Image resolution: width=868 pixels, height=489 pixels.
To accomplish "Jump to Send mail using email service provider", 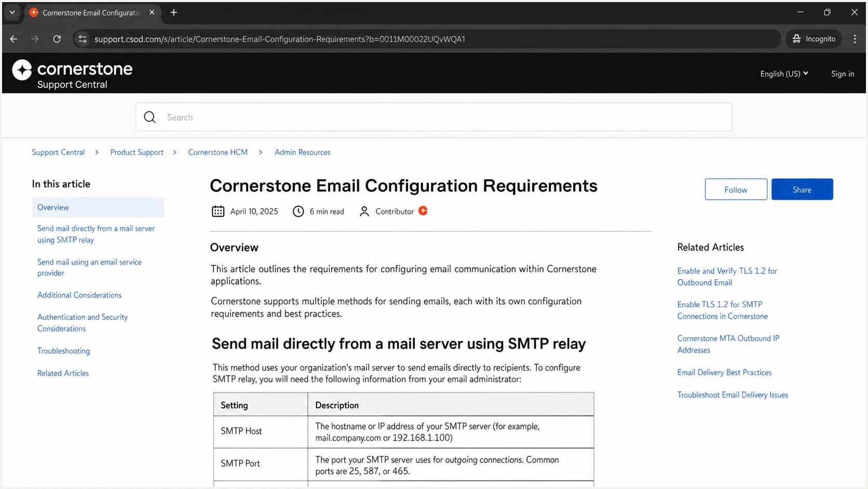I will point(89,268).
